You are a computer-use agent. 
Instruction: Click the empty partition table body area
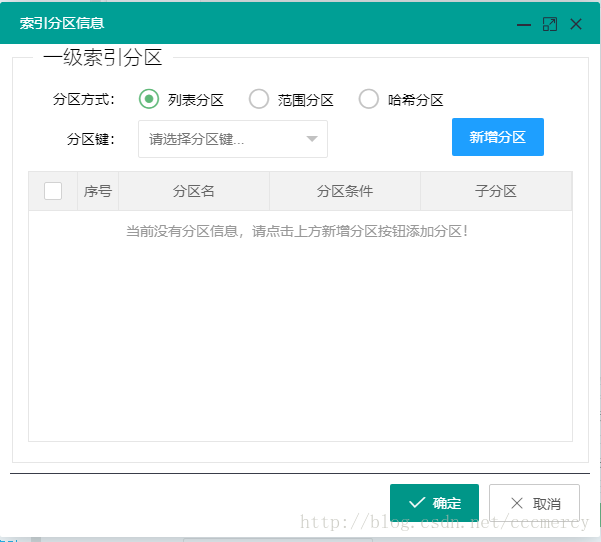point(300,326)
